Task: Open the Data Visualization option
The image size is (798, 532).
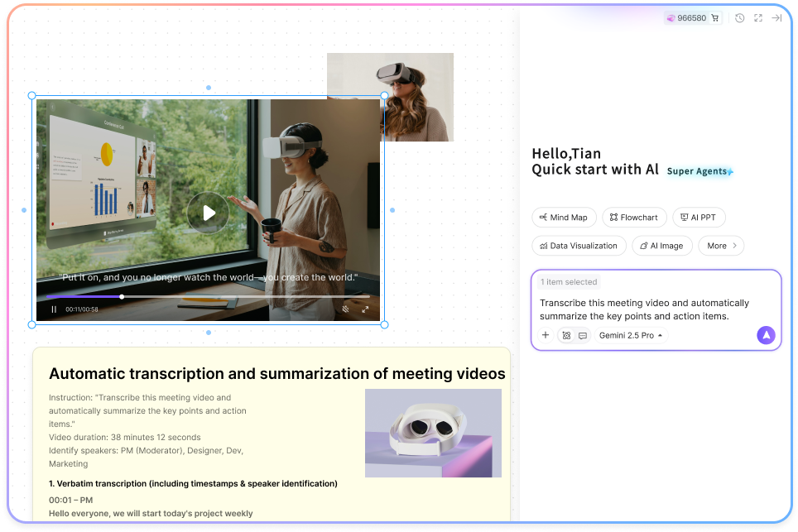Action: [x=578, y=246]
